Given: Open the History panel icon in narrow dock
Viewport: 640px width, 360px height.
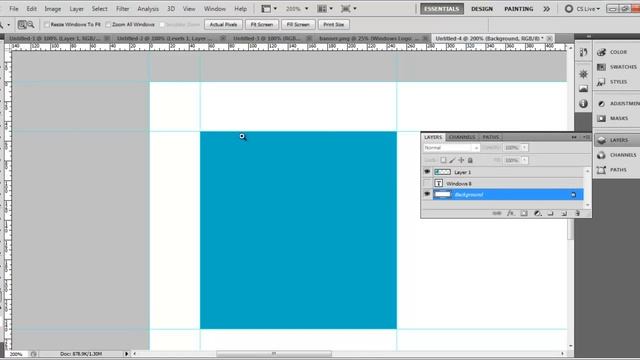Looking at the screenshot, I should 583,52.
